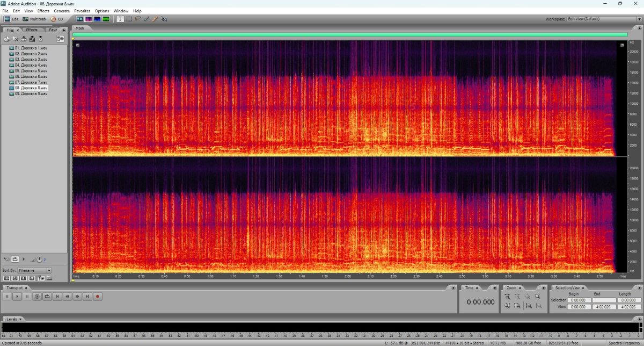
Task: Zoom Out Full Both Axis icon
Action: 528,296
